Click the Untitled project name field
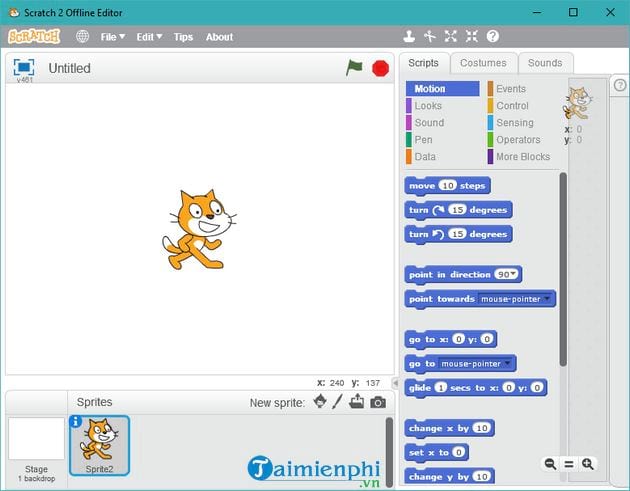 click(69, 68)
